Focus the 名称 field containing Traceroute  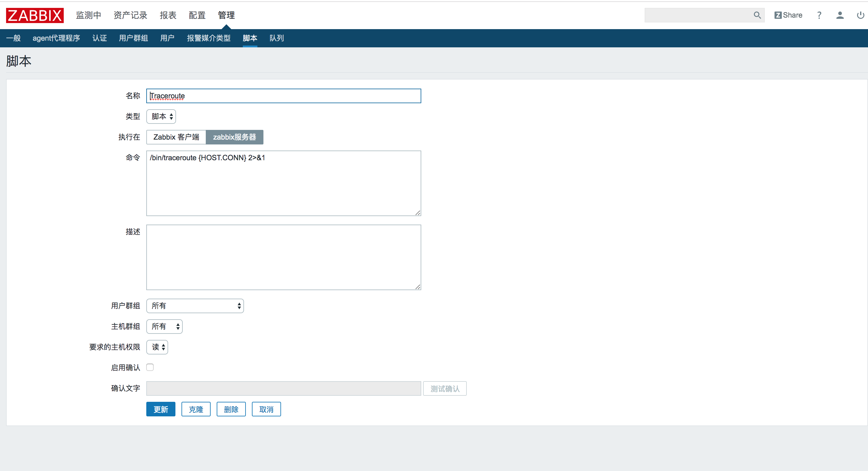pyautogui.click(x=284, y=96)
